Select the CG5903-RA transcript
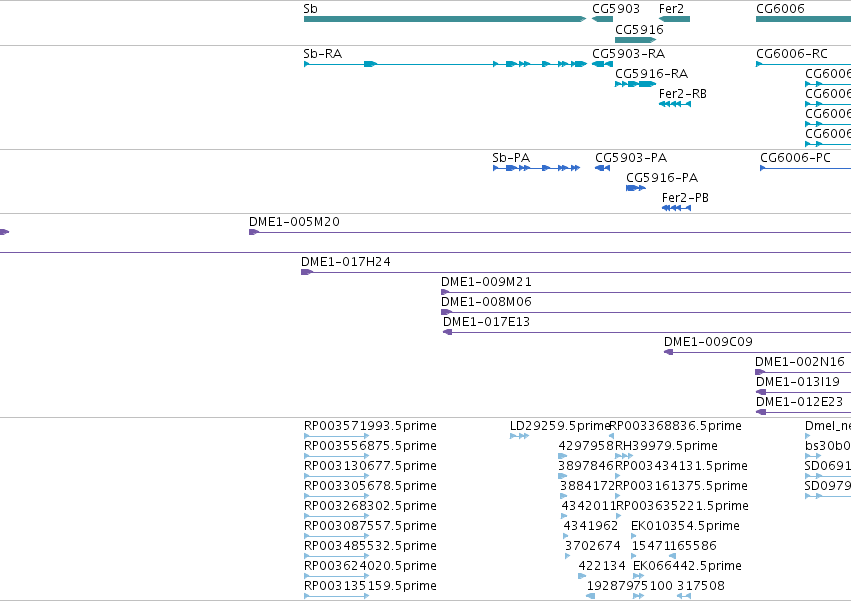Screen dimensions: 851x601 click(602, 64)
